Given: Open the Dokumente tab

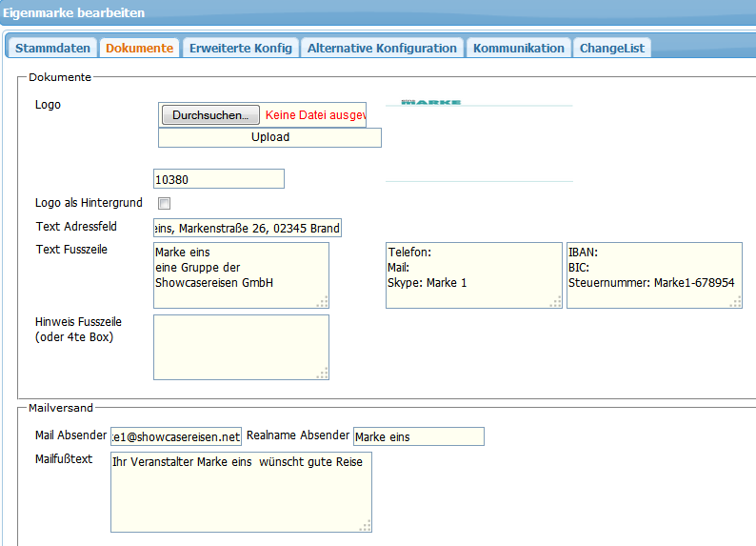Looking at the screenshot, I should click(x=140, y=49).
